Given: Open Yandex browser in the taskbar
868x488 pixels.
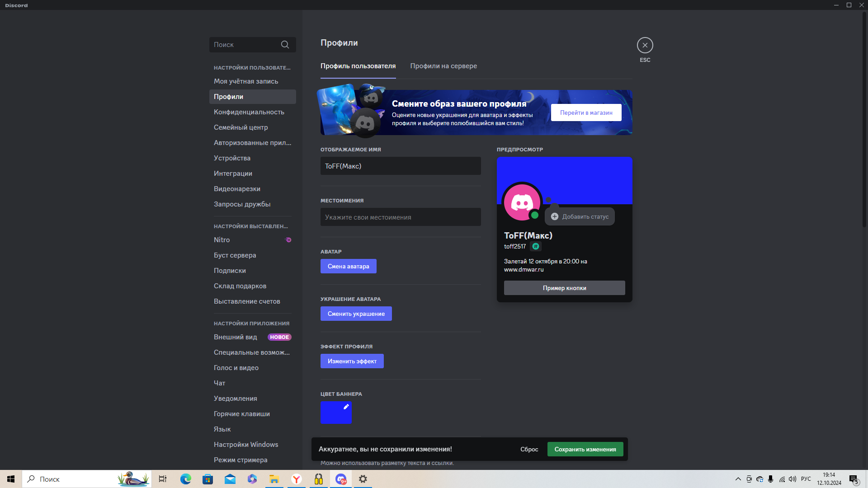Looking at the screenshot, I should [x=297, y=479].
